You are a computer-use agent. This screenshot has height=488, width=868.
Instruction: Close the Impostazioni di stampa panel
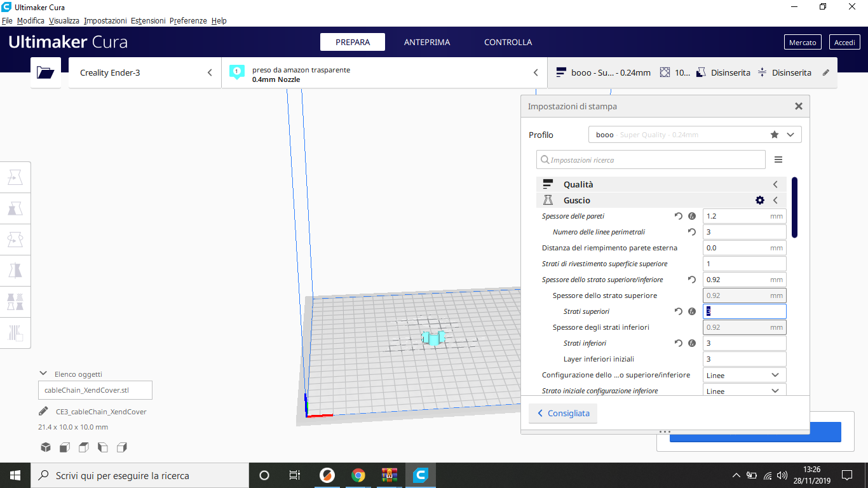coord(799,107)
